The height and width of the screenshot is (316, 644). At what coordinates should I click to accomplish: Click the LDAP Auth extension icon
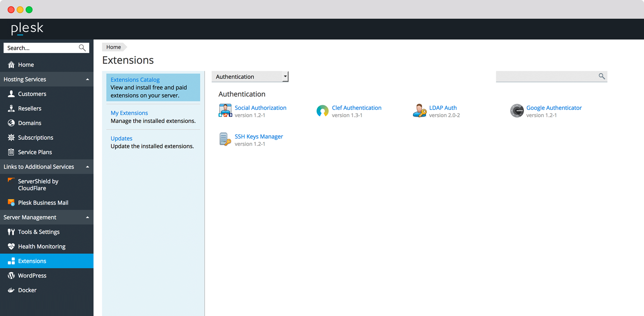(x=419, y=111)
